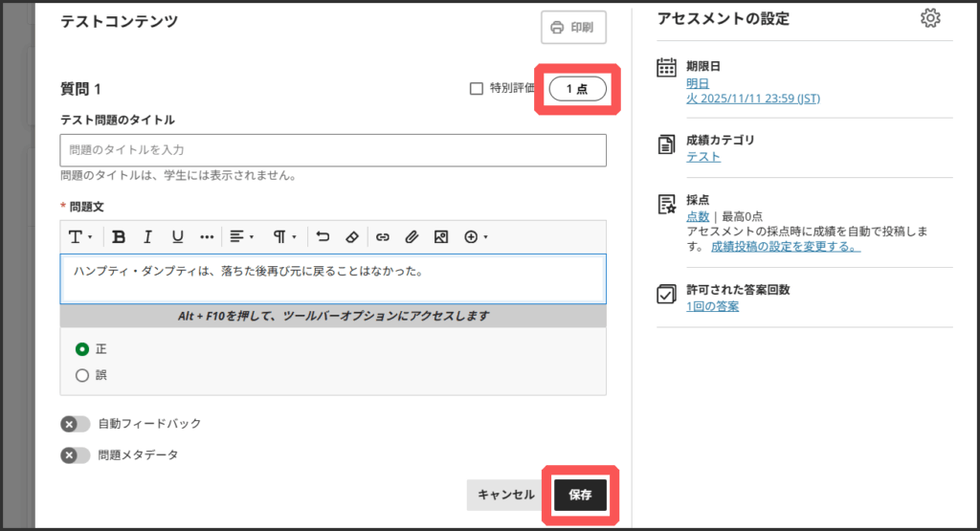Click the 保存 button

(x=580, y=495)
